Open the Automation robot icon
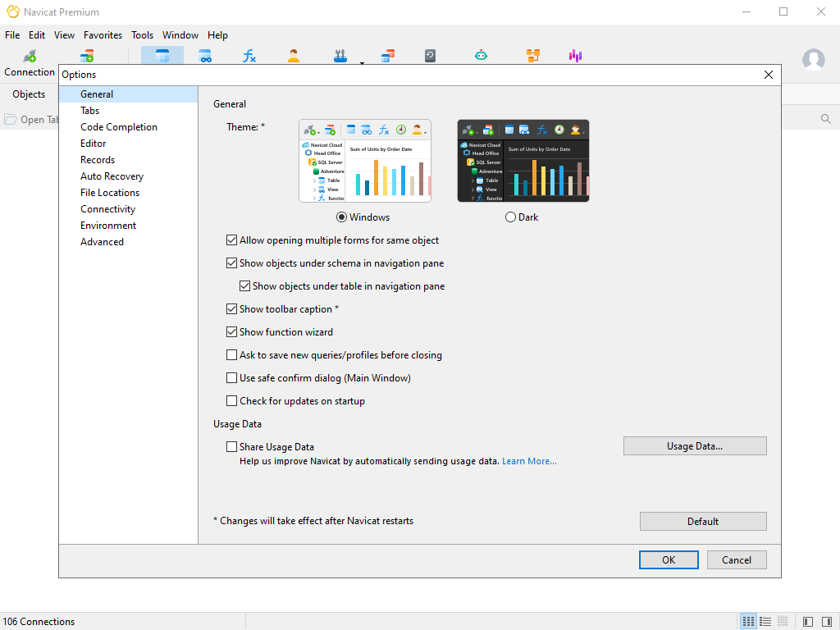This screenshot has width=840, height=630. pyautogui.click(x=481, y=55)
